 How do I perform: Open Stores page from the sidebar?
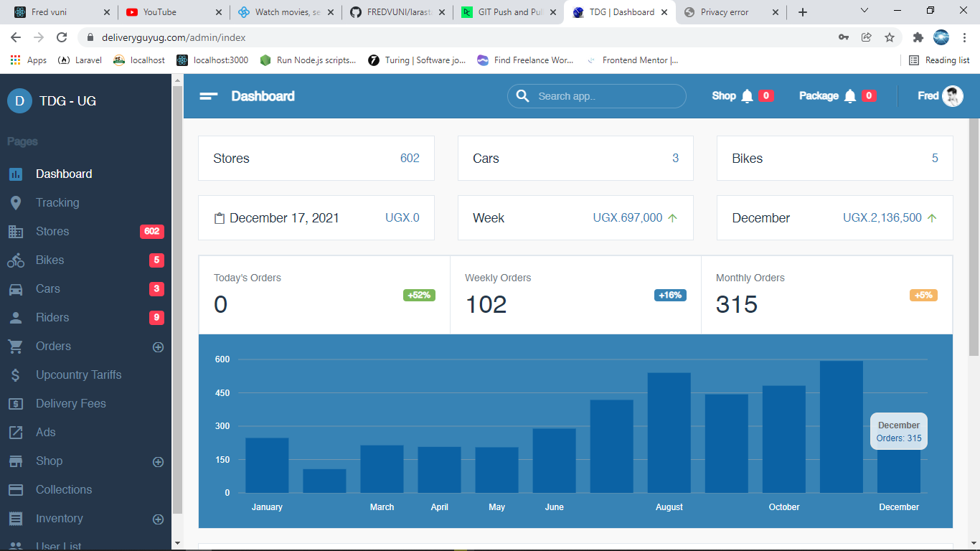pos(52,232)
